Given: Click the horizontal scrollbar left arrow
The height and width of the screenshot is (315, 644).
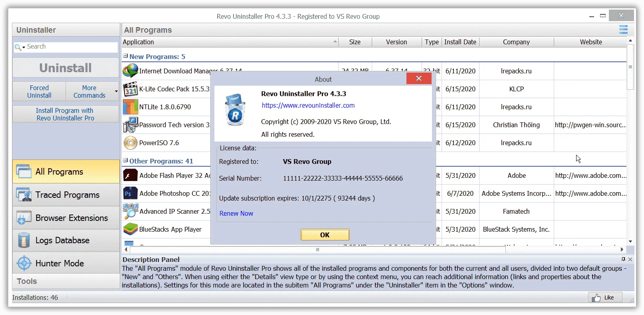Looking at the screenshot, I should point(126,250).
